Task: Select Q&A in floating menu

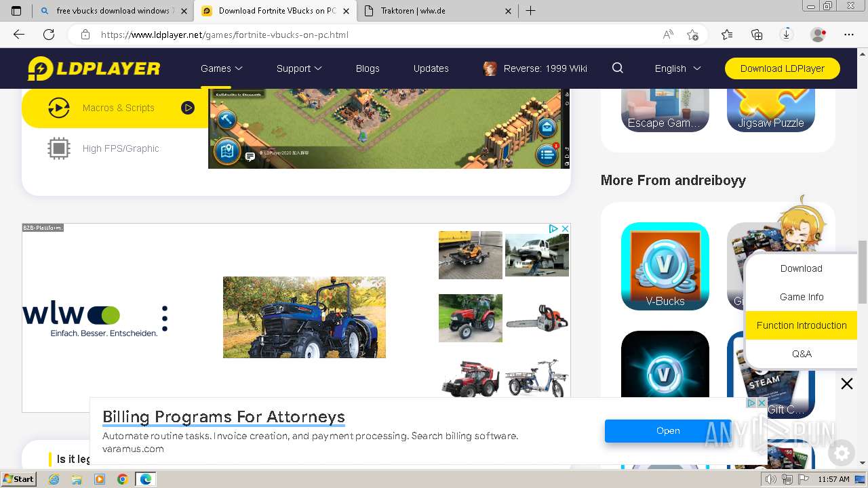Action: (x=802, y=354)
